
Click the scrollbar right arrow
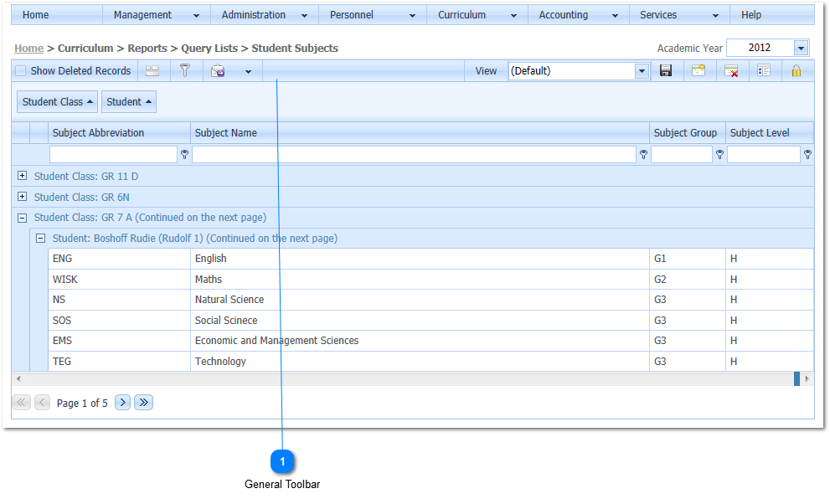click(807, 378)
